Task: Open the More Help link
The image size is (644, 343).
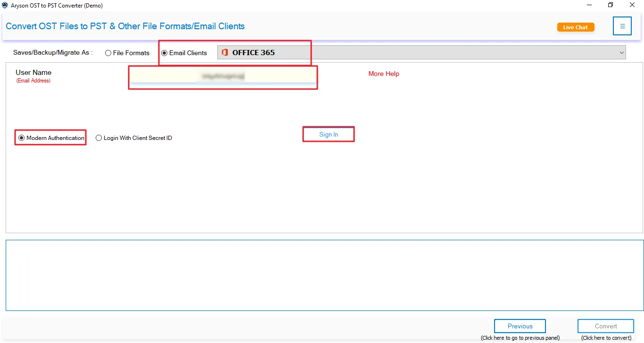Action: [x=383, y=73]
